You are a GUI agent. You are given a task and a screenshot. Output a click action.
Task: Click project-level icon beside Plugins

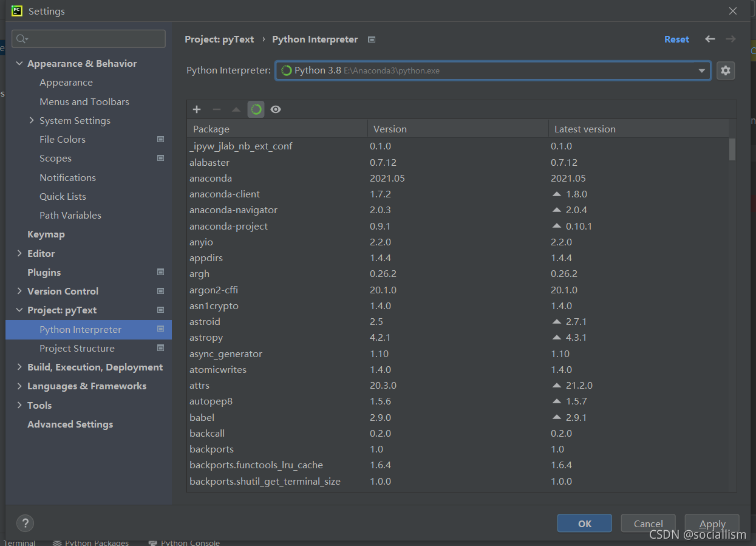(x=160, y=272)
